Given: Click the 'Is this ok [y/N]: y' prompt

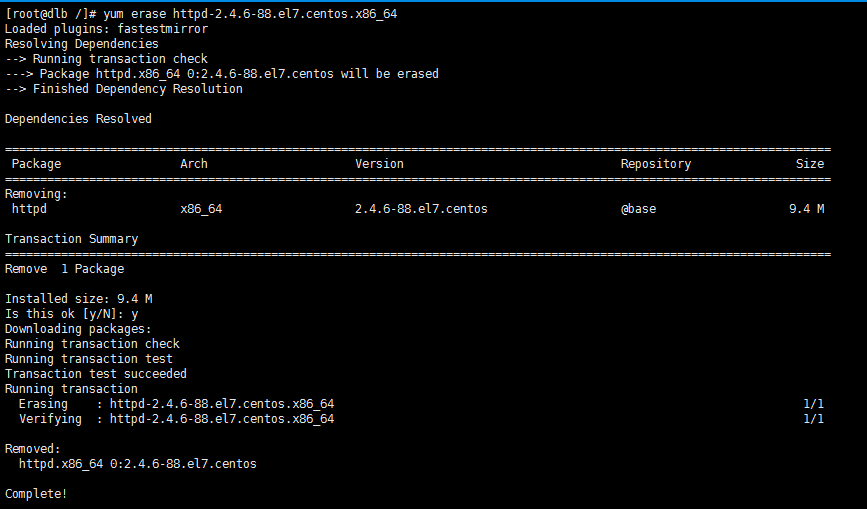Looking at the screenshot, I should coord(71,314).
